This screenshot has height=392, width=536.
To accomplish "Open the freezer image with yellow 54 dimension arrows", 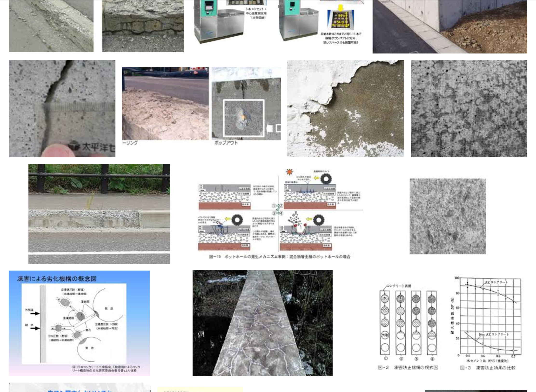I will (322, 22).
